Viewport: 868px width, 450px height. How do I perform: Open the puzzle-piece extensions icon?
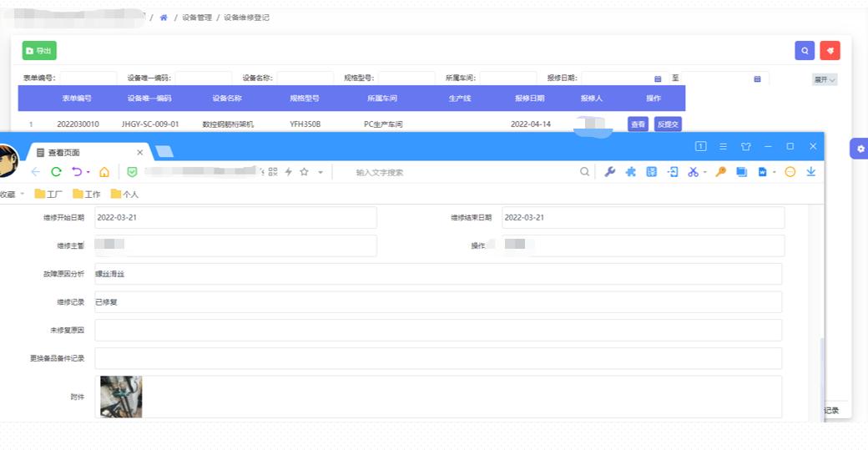[630, 172]
